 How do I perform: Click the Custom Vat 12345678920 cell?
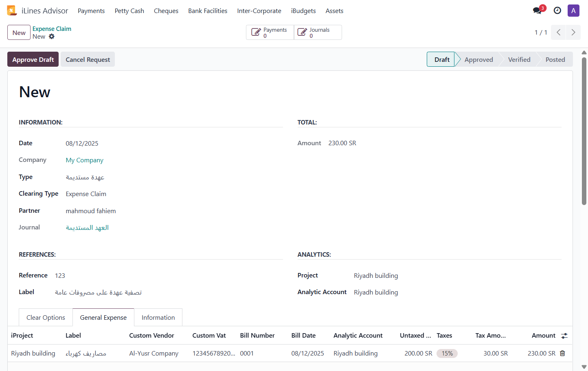point(214,354)
